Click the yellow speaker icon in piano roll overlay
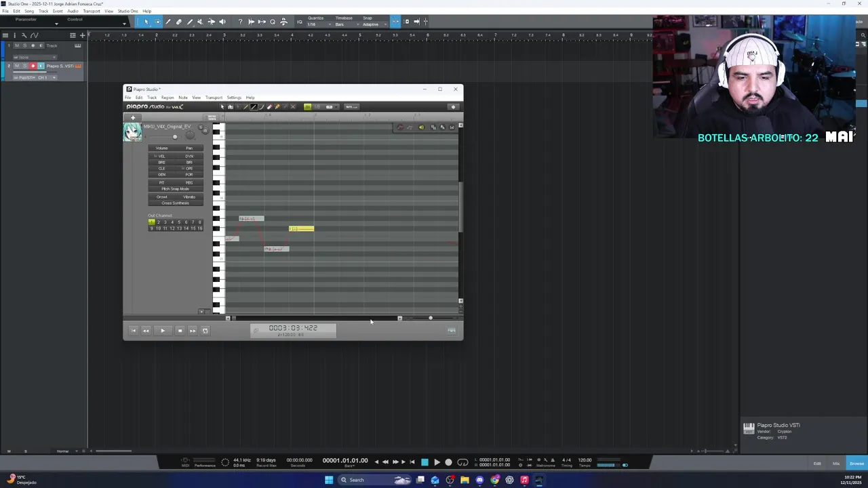868x488 pixels. [421, 127]
